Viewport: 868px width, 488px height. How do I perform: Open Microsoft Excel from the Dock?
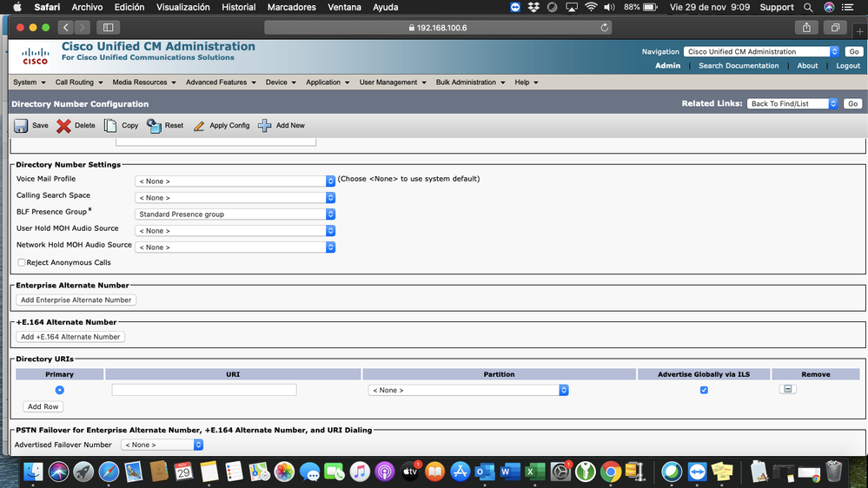pos(534,472)
